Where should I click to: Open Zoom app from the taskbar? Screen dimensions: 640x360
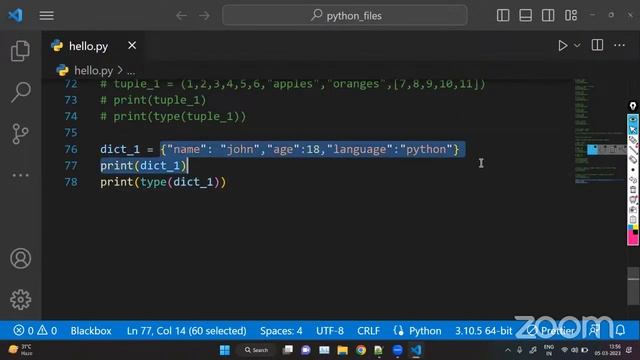[398, 350]
